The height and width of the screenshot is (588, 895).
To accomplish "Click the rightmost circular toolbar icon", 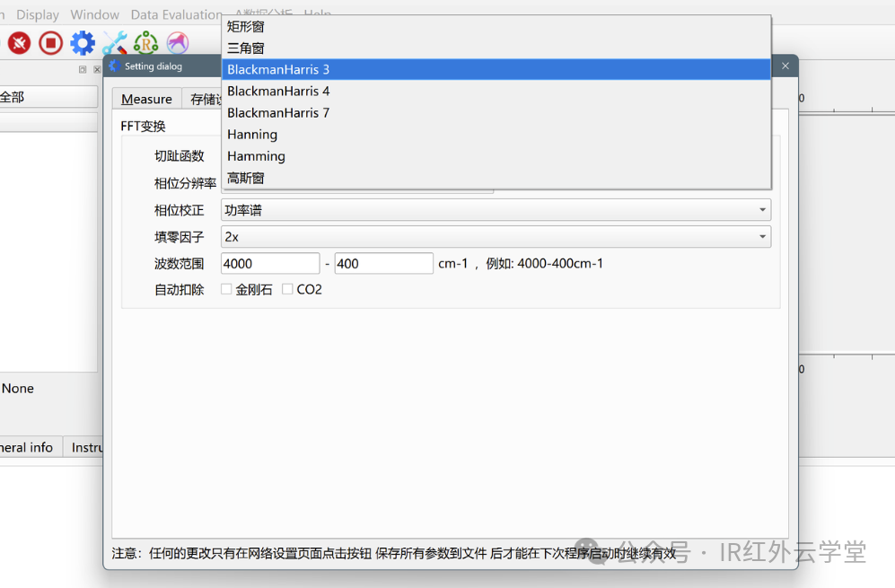I will (176, 42).
